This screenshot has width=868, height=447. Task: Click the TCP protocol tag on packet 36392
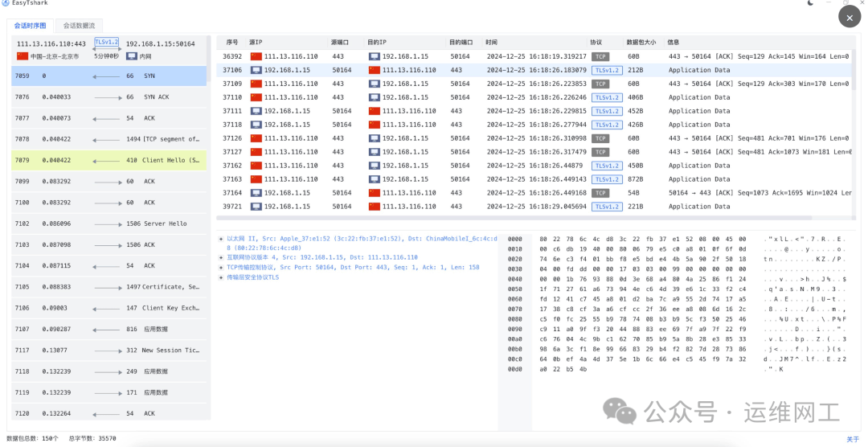(600, 57)
